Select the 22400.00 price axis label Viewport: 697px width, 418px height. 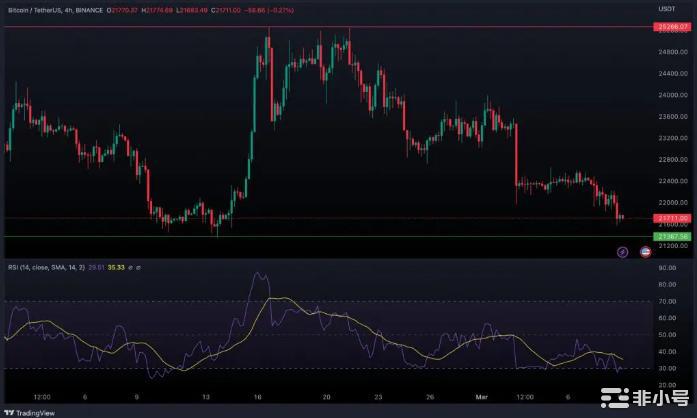point(673,181)
